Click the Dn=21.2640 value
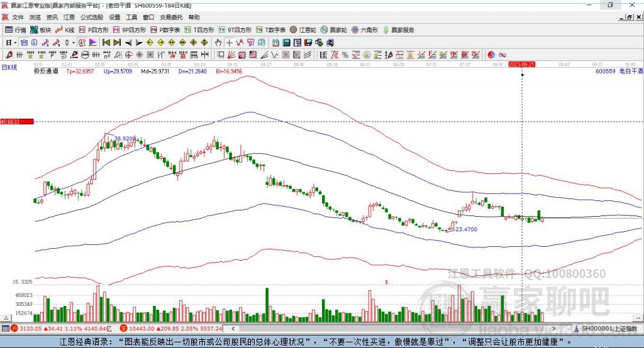This screenshot has width=644, height=348. point(192,72)
